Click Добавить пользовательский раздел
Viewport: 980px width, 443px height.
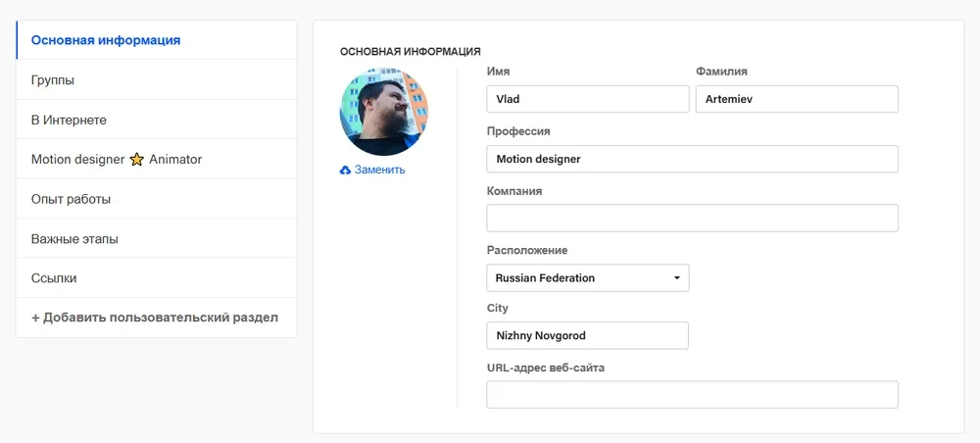pyautogui.click(x=155, y=318)
